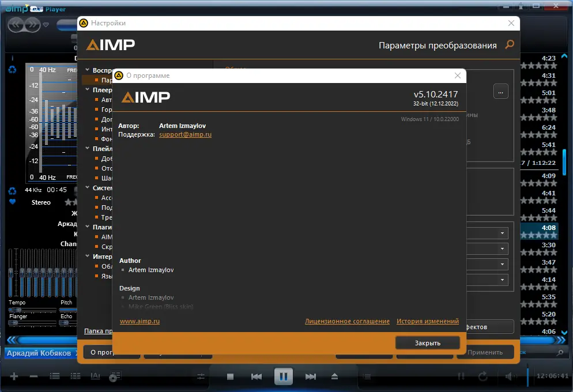The height and width of the screenshot is (392, 573).
Task: Click the Eject icon on bottom toolbar
Action: click(335, 376)
